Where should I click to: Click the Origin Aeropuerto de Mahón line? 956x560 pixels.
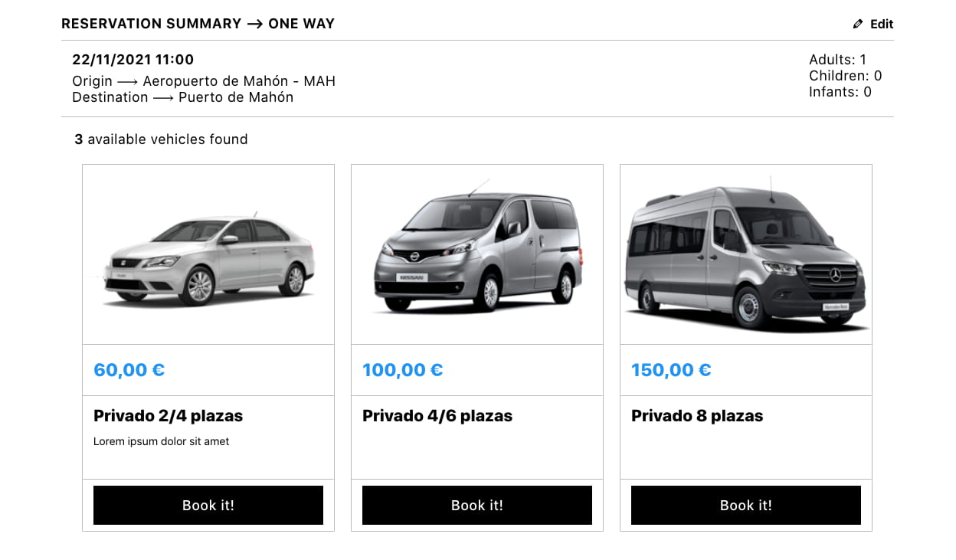(x=204, y=81)
